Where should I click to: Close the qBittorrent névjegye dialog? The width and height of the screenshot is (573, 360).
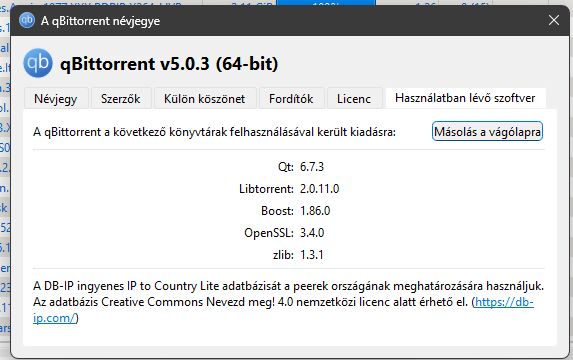tap(554, 20)
